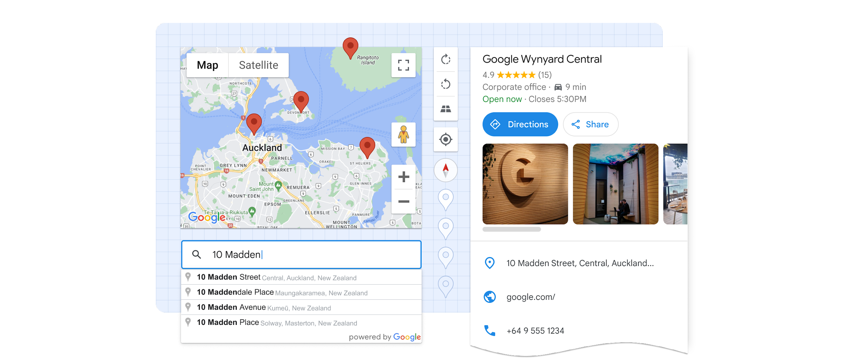The width and height of the screenshot is (868, 362).
Task: Click the Directions button
Action: 520,124
